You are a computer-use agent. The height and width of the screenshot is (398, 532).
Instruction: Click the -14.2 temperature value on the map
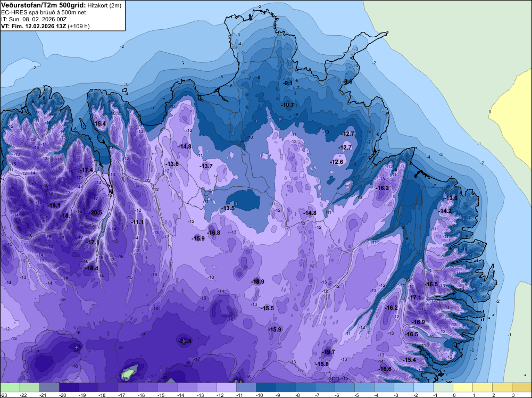(445, 211)
